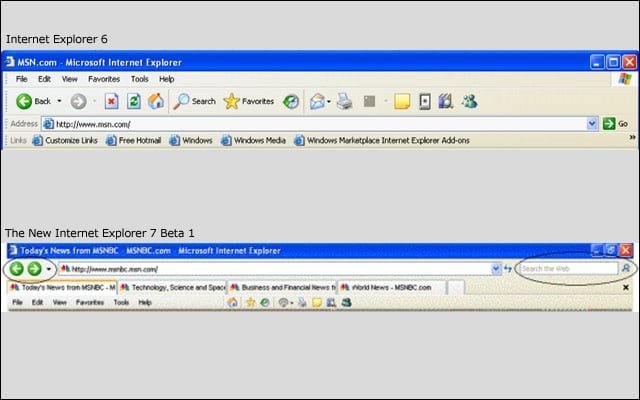
Task: Click the Customize Links shortcut
Action: (x=65, y=140)
